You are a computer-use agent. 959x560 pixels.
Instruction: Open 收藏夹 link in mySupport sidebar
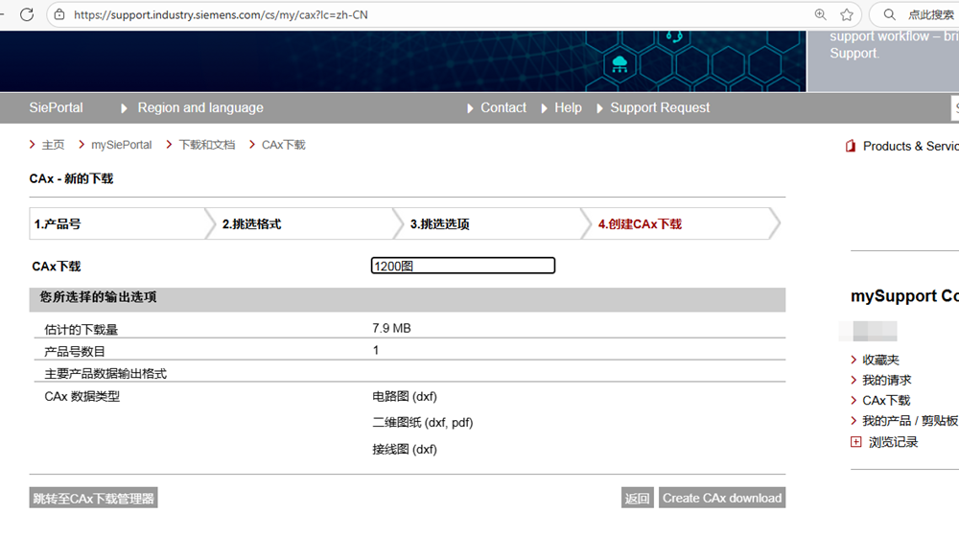pos(880,360)
